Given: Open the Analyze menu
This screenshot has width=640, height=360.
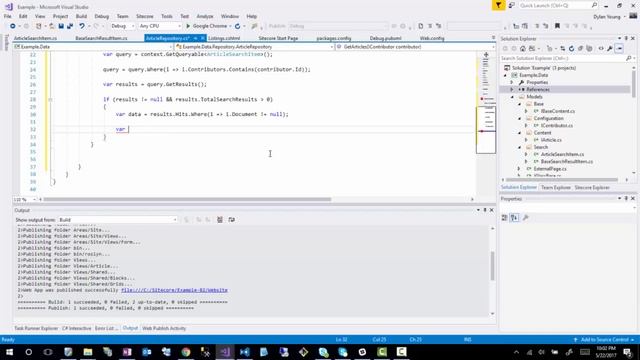Looking at the screenshot, I should (x=205, y=16).
